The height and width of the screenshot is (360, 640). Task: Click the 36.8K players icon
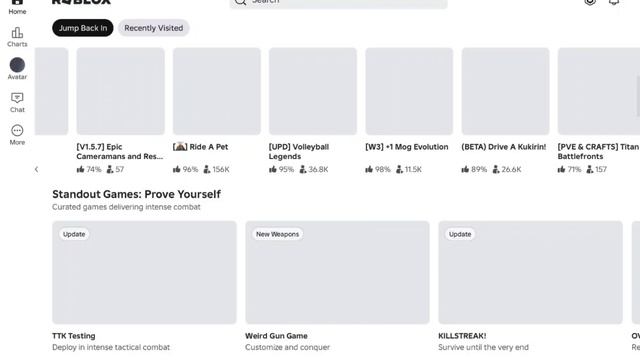click(x=303, y=169)
